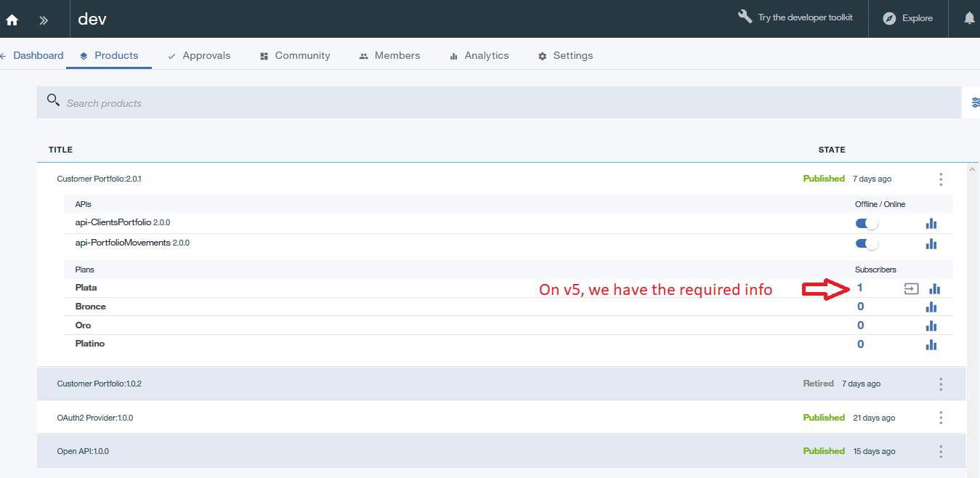This screenshot has width=980, height=478.
Task: Click the search filter settings icon
Action: pos(974,103)
